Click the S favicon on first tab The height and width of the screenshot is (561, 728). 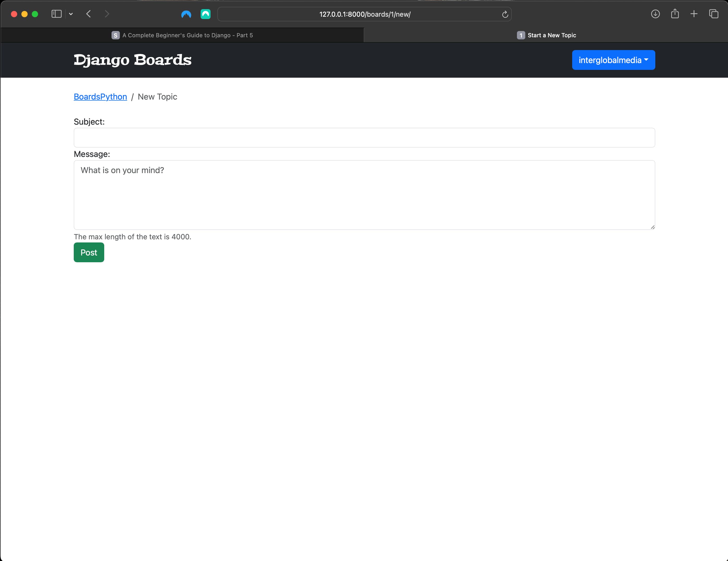116,35
